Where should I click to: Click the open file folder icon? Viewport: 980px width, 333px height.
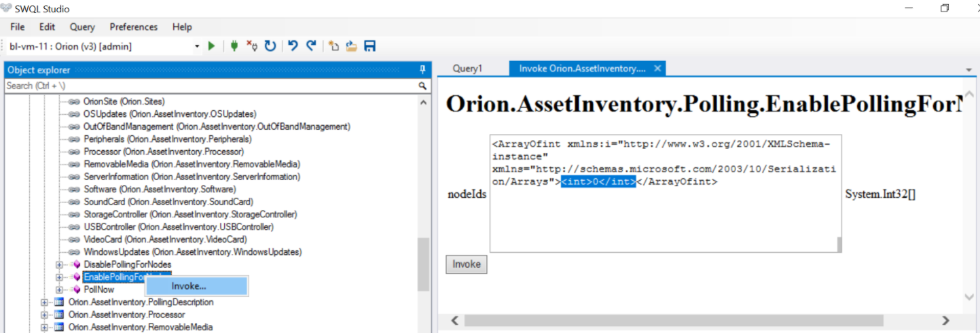coord(351,46)
